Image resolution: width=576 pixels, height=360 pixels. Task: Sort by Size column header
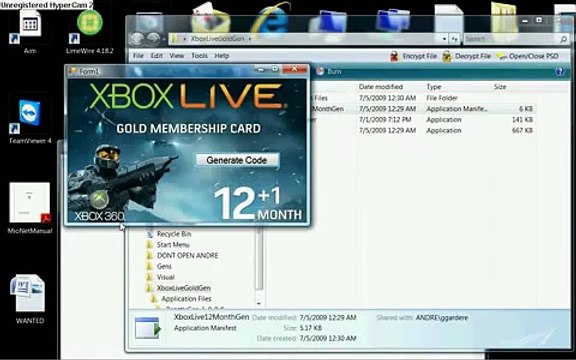pyautogui.click(x=500, y=87)
